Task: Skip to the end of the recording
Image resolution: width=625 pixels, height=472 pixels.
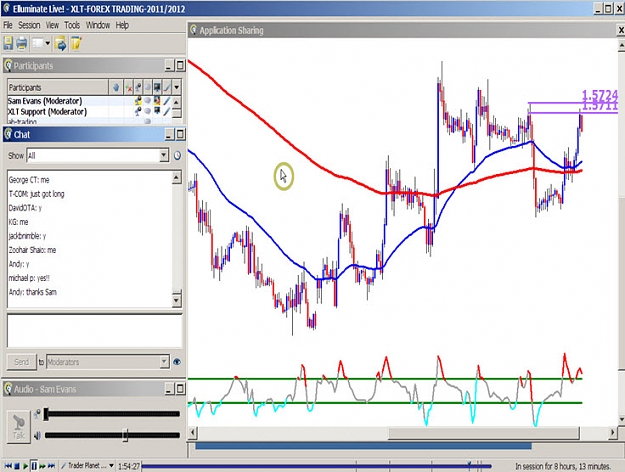Action: [51, 466]
